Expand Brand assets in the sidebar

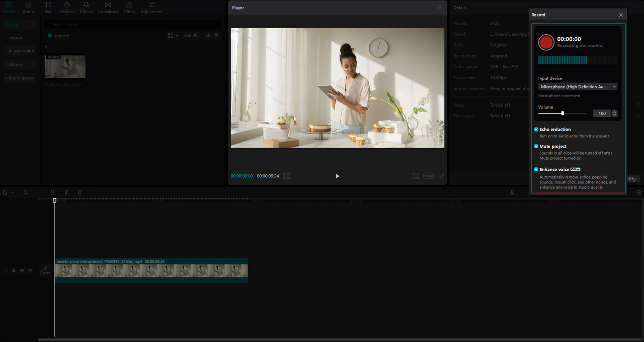pos(20,78)
